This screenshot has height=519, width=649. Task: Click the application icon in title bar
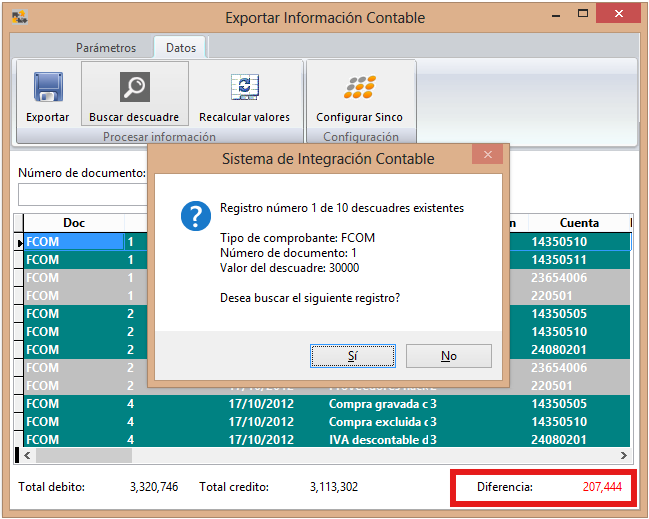pyautogui.click(x=18, y=17)
